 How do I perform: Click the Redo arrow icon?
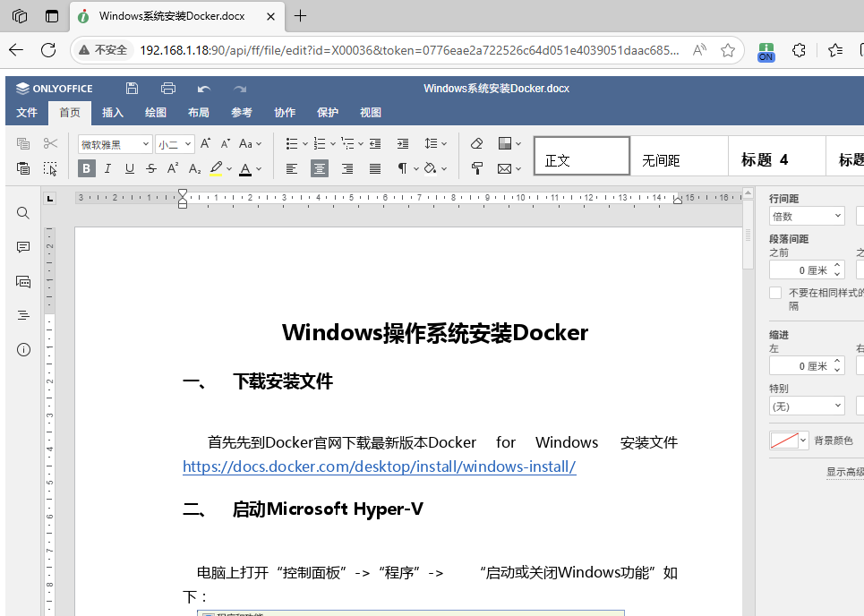(x=240, y=89)
